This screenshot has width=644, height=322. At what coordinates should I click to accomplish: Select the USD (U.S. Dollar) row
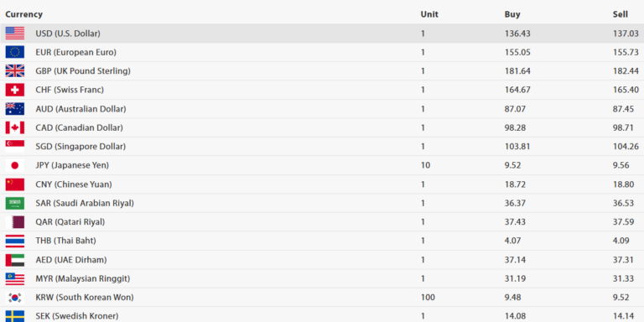coord(322,34)
